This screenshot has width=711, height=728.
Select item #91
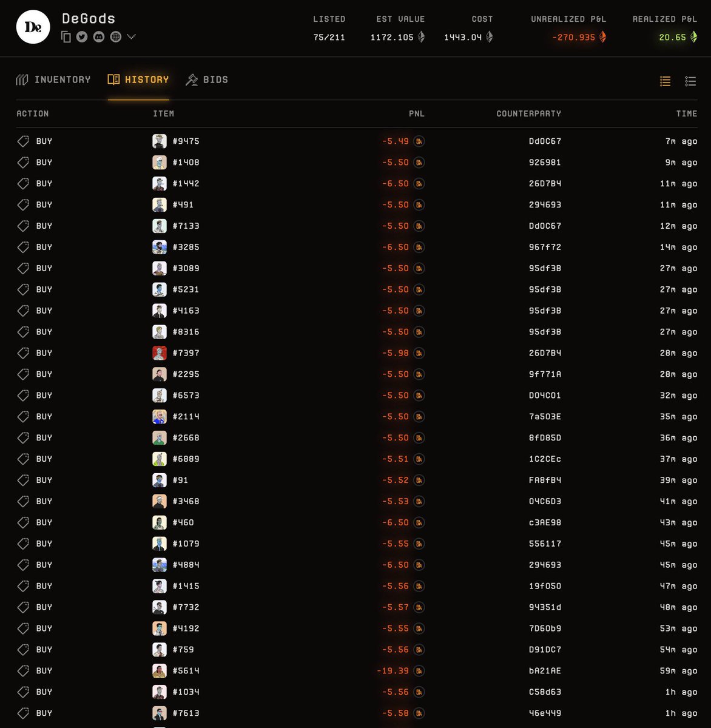point(180,480)
